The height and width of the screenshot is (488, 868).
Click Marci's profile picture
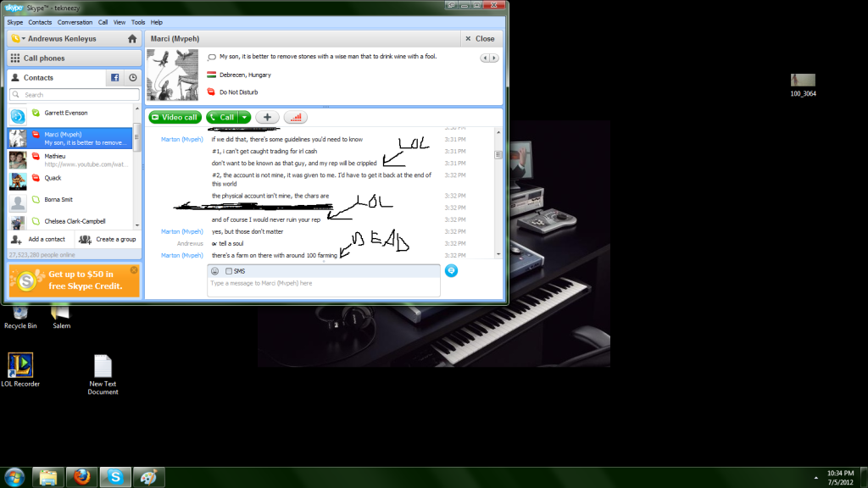click(x=172, y=75)
